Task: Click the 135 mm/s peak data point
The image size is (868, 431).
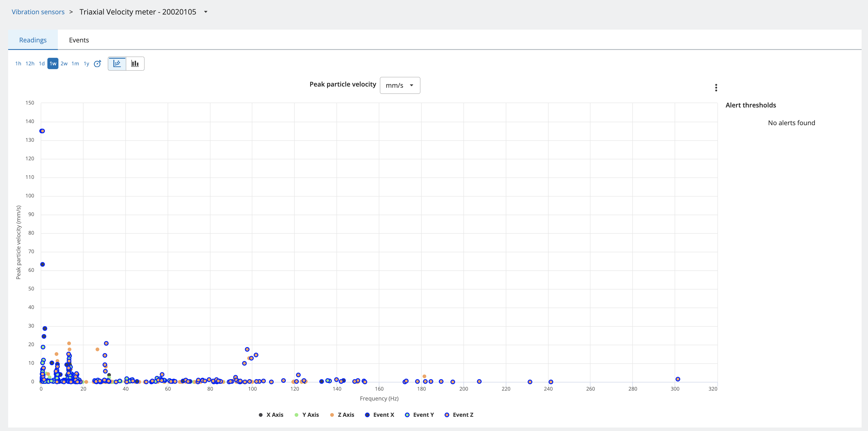Action: 42,131
